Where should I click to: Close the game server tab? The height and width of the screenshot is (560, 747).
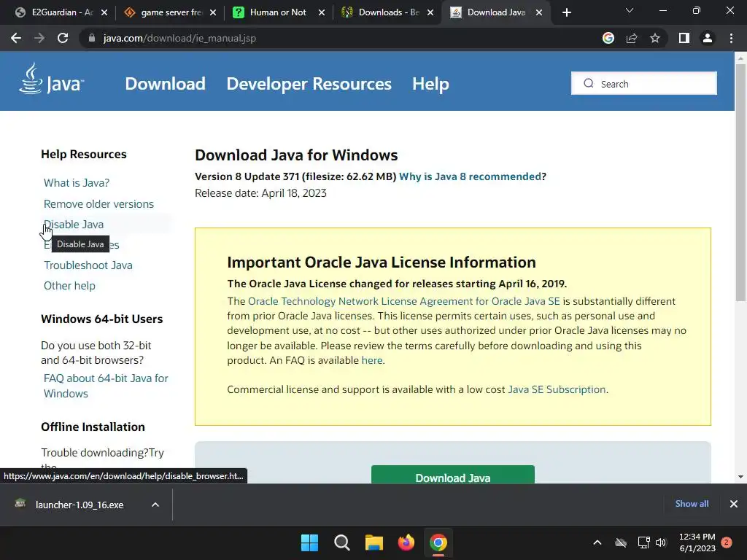213,12
